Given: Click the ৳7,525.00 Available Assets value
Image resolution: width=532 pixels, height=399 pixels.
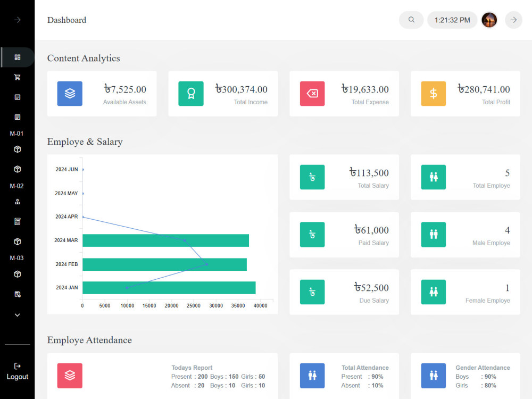Looking at the screenshot, I should pyautogui.click(x=125, y=89).
